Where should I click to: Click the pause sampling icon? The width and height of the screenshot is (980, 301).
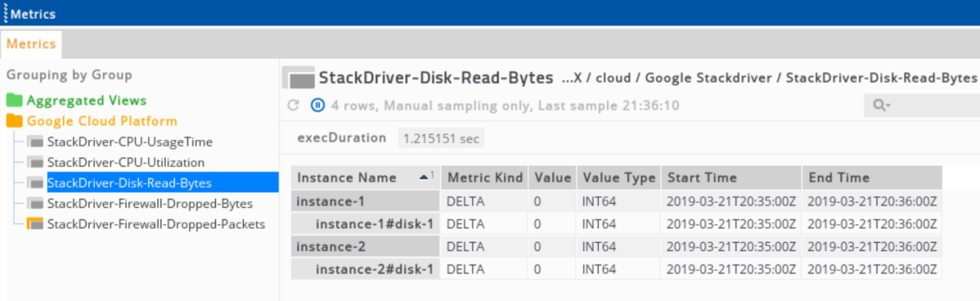point(318,105)
